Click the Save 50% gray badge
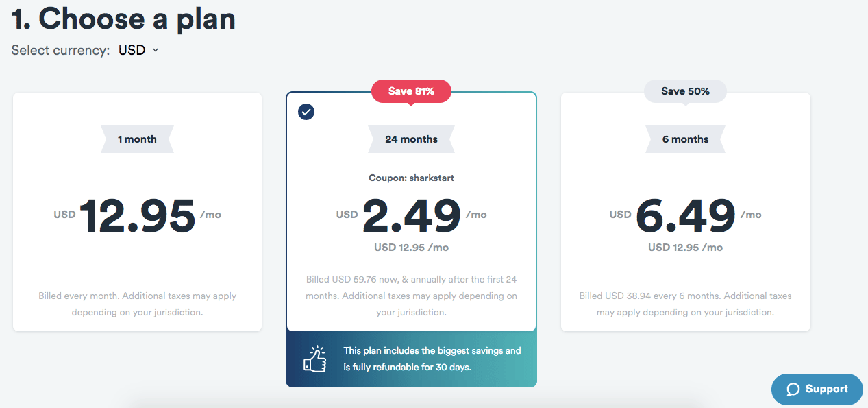This screenshot has width=868, height=408. pos(684,91)
